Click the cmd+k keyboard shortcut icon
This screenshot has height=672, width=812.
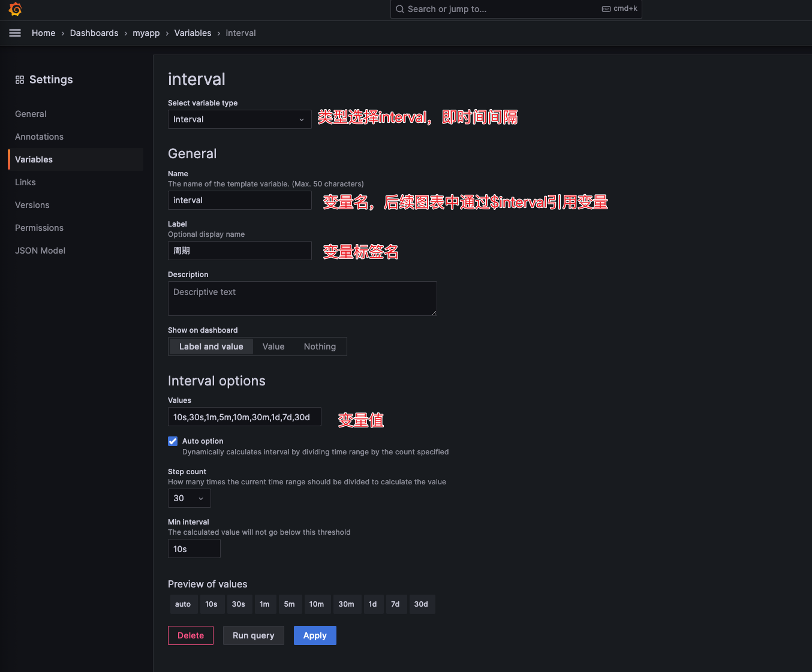606,9
